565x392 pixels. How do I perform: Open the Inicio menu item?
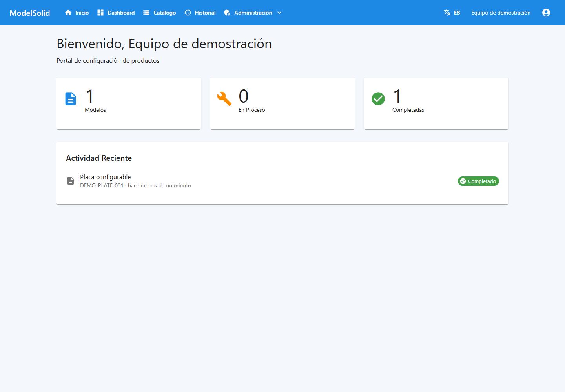pyautogui.click(x=77, y=13)
